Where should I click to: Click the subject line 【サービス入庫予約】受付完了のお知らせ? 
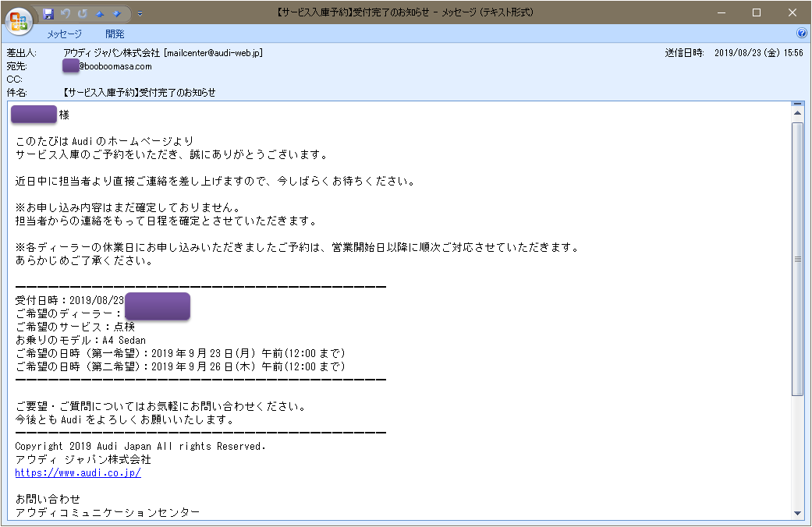coord(139,93)
